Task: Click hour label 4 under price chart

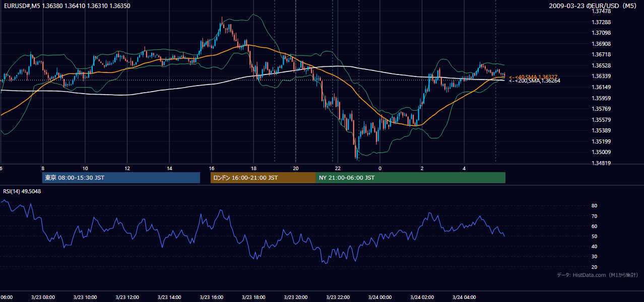Action: click(x=464, y=169)
